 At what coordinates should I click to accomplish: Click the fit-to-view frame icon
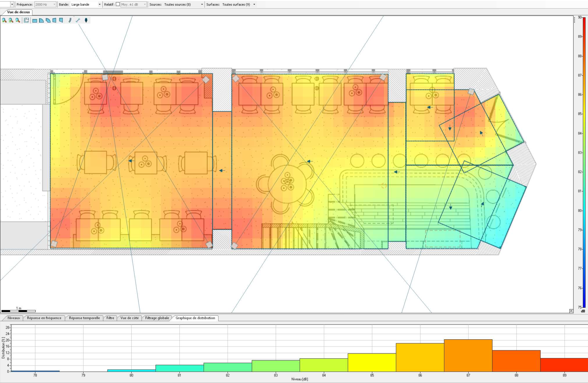pos(27,20)
